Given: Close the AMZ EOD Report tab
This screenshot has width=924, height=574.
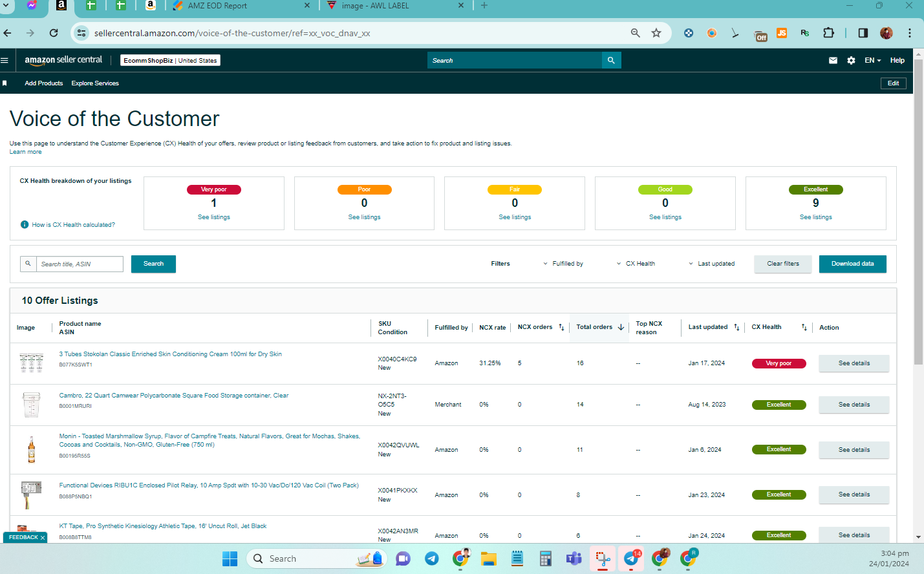Looking at the screenshot, I should click(x=306, y=5).
